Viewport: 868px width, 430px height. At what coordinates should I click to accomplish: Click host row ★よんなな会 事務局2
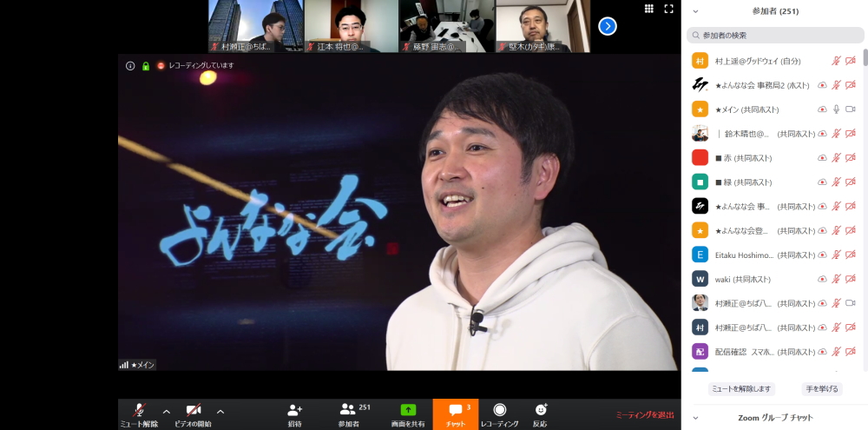(773, 85)
